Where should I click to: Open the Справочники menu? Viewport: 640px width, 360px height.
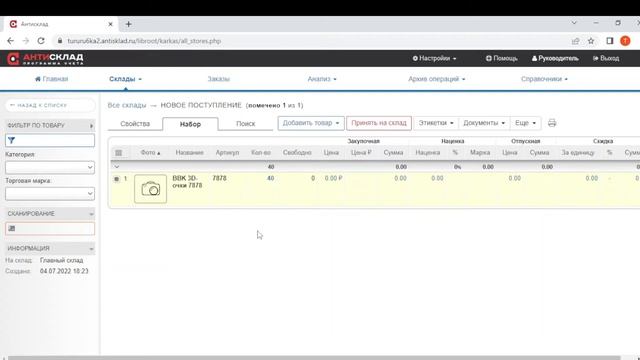coord(544,79)
